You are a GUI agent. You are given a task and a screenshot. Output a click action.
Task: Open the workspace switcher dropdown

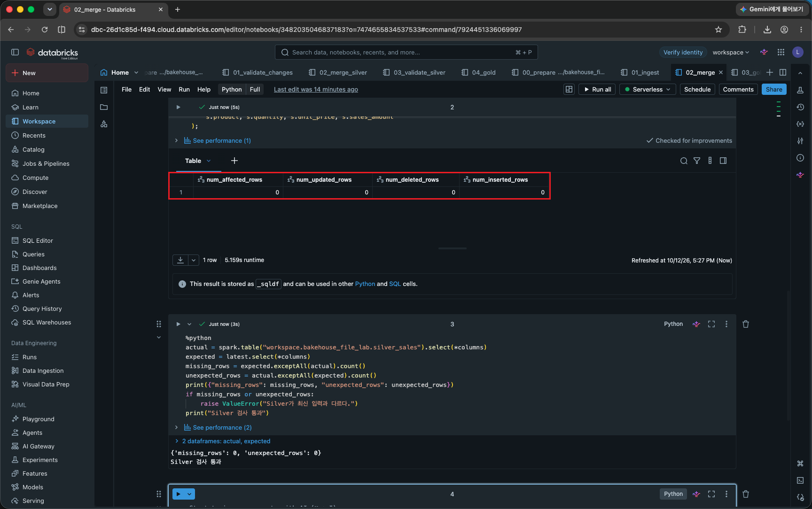[731, 52]
